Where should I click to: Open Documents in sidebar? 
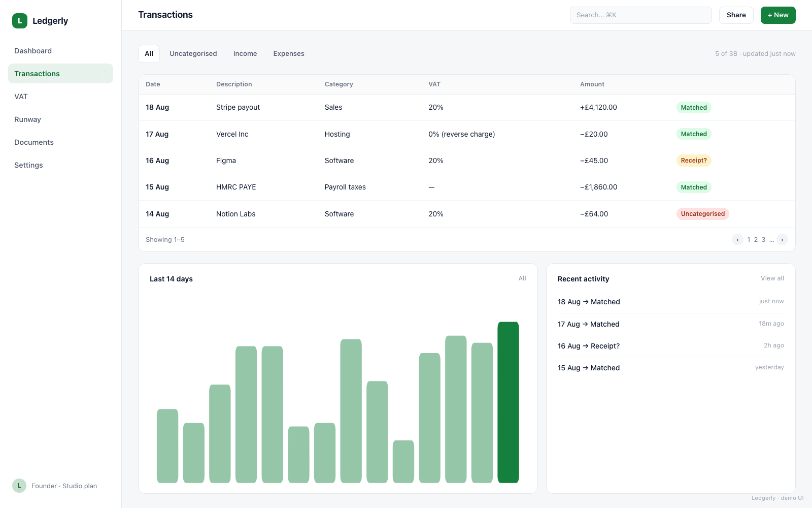coord(60,142)
